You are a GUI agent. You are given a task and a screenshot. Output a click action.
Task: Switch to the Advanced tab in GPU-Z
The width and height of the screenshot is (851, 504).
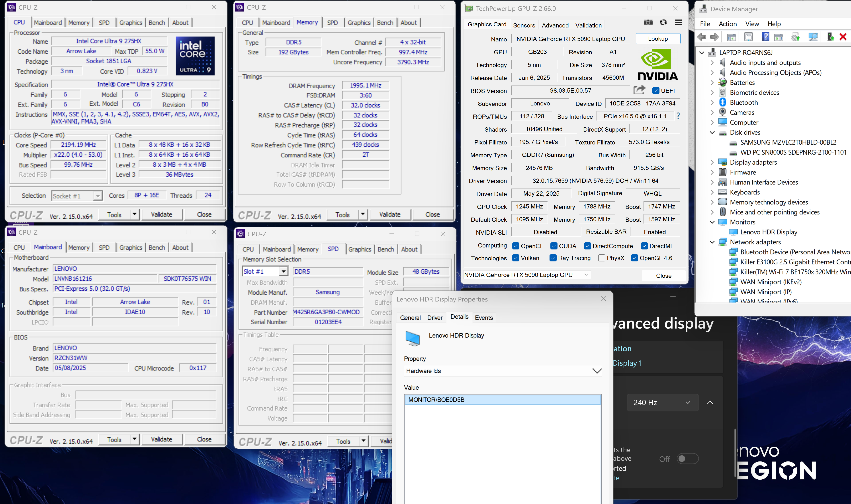coord(555,25)
